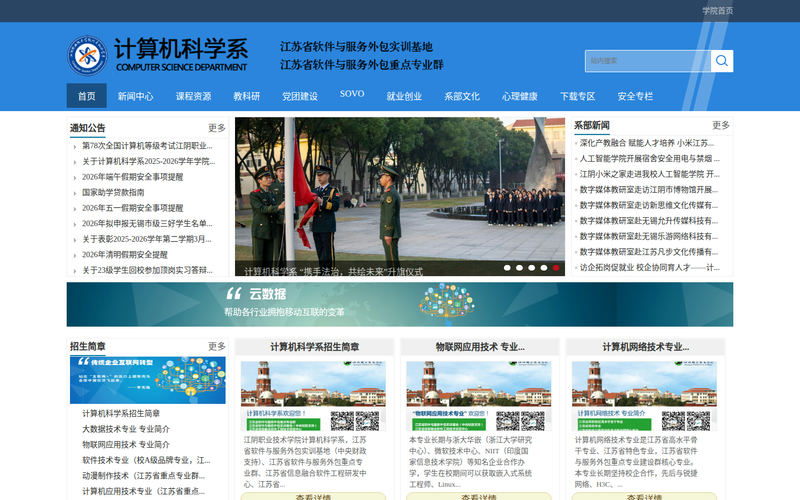
Task: Select the red active carousel dot
Action: pos(556,268)
